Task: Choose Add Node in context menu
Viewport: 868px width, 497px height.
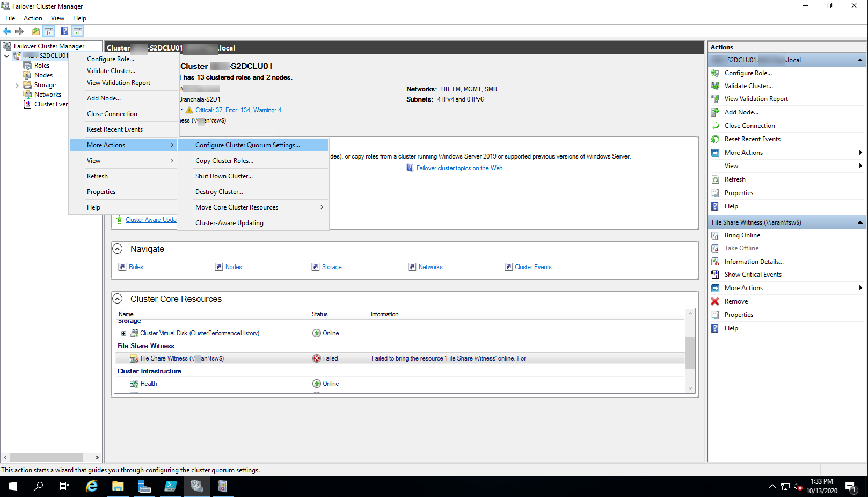Action: 123,98
